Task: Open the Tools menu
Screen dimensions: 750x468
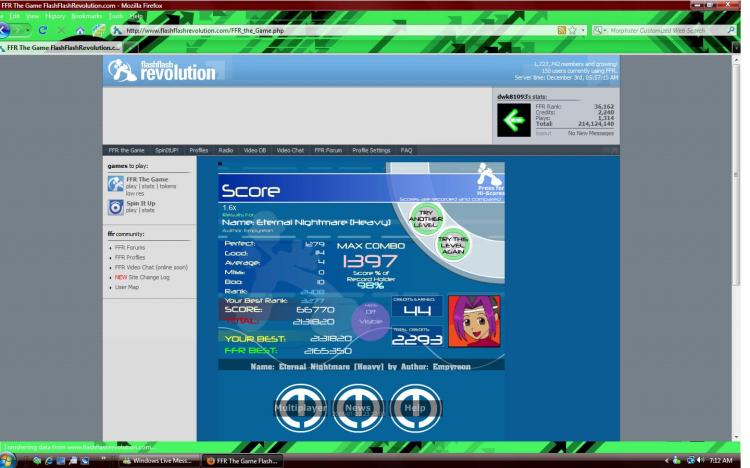Action: [x=116, y=16]
